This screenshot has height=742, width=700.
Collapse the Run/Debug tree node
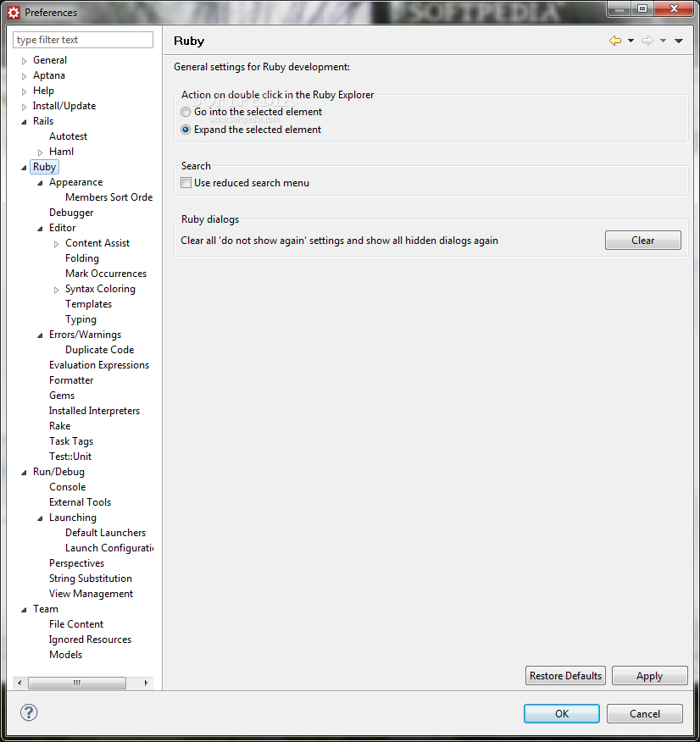click(x=24, y=473)
